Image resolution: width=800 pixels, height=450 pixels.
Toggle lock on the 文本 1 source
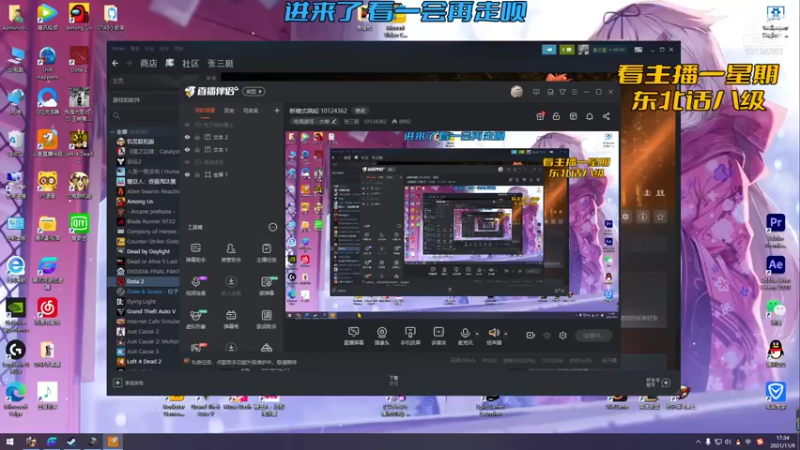[197, 149]
